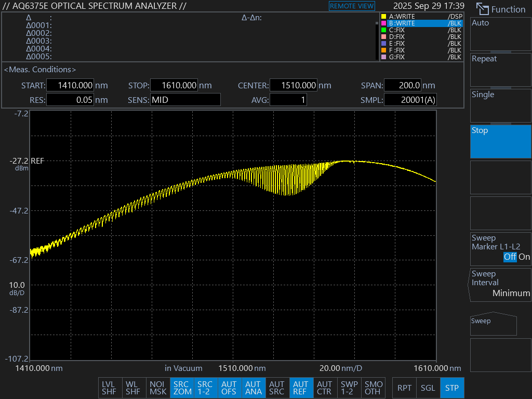
Task: Toggle the SRC ZOM search zoom button
Action: [182, 388]
